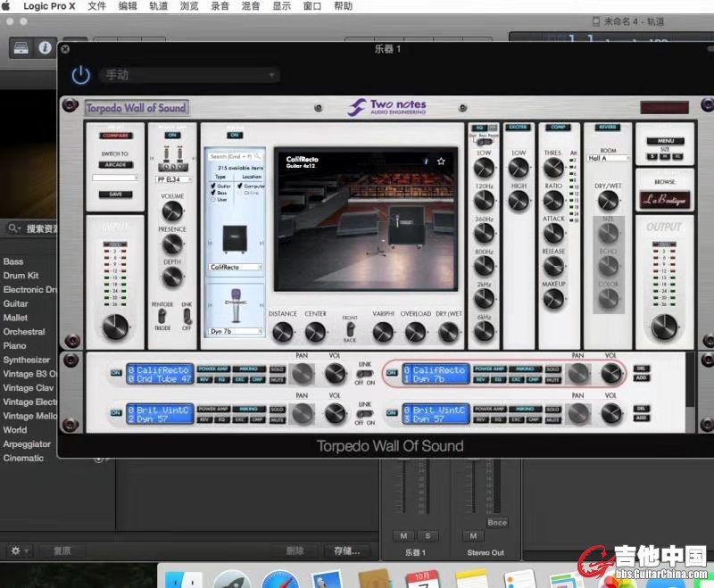The image size is (714, 588).
Task: Click the info inspector icon in toolbar
Action: [44, 48]
